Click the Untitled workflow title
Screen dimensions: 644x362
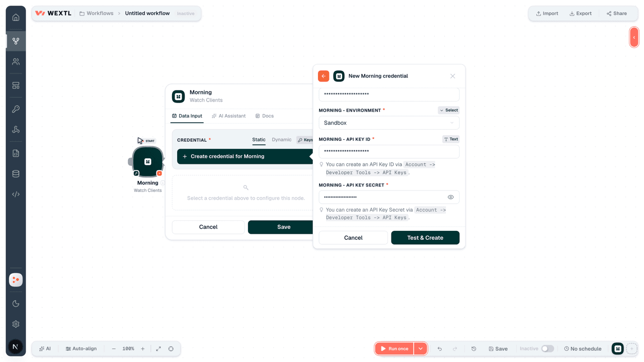pyautogui.click(x=147, y=14)
